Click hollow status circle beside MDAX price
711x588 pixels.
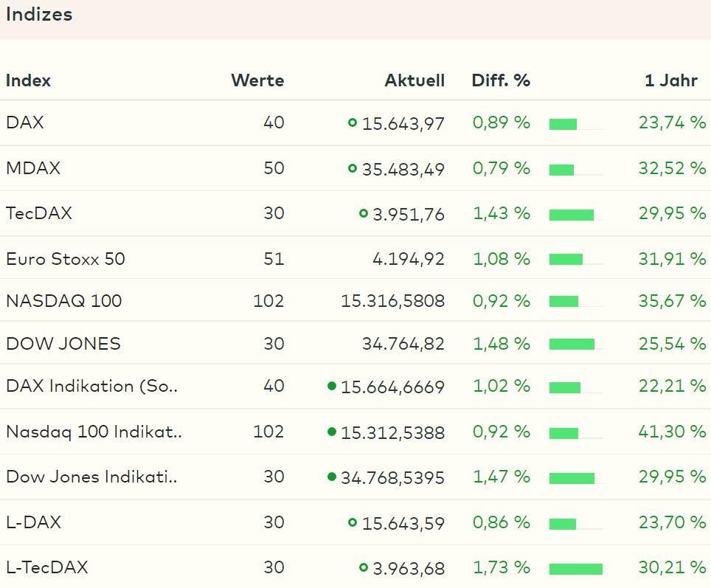pyautogui.click(x=353, y=168)
